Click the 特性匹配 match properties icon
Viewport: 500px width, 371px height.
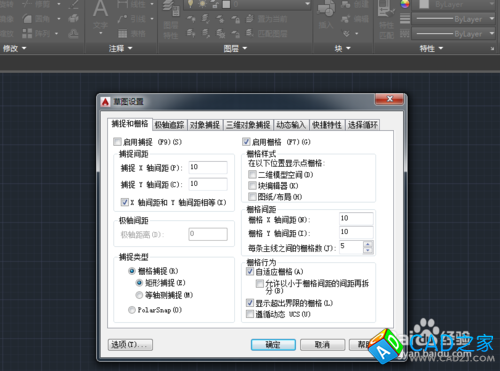(x=386, y=19)
